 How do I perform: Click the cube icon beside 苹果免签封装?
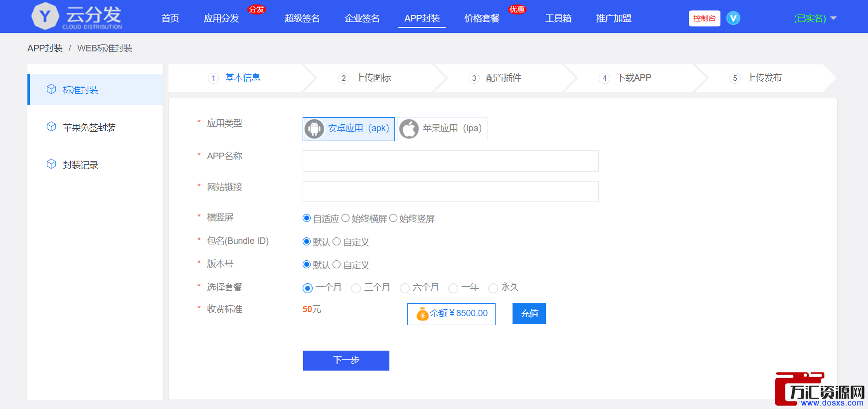tap(51, 127)
